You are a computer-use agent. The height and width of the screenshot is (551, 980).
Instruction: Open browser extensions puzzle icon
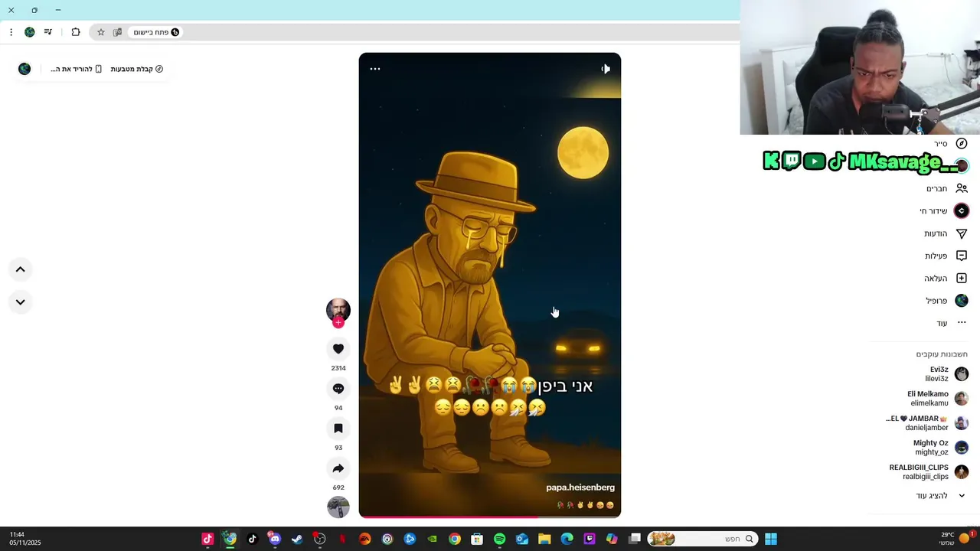pos(76,32)
